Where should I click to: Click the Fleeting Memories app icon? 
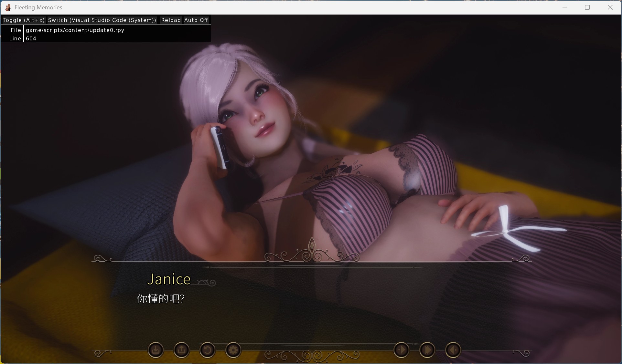8,7
